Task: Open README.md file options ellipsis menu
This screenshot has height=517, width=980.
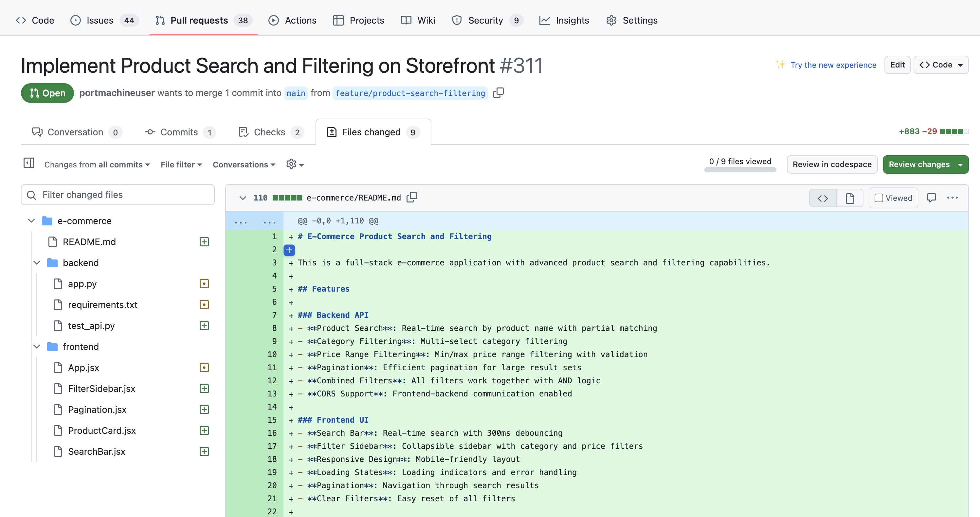Action: click(952, 198)
